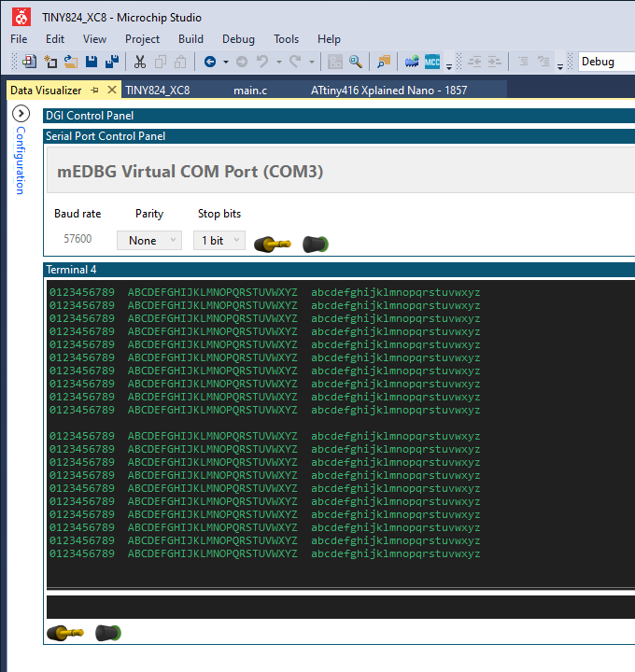
Task: Open the Stop bits dropdown
Action: (x=219, y=241)
